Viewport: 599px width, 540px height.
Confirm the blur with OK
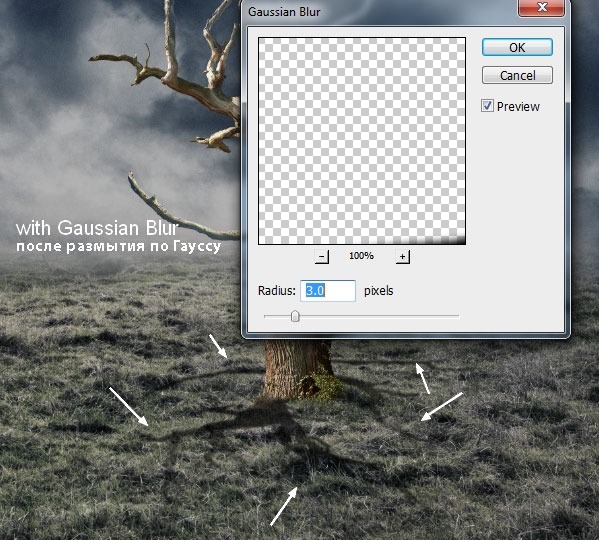click(517, 47)
